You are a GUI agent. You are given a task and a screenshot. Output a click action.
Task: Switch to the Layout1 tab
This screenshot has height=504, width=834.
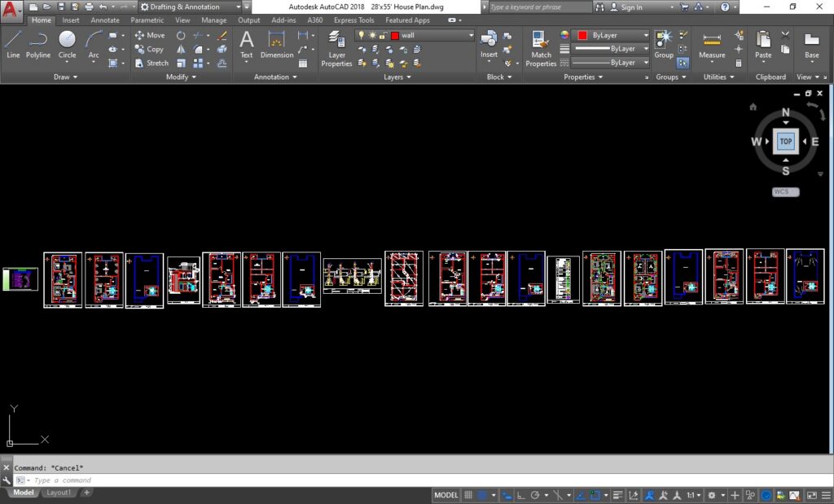58,493
